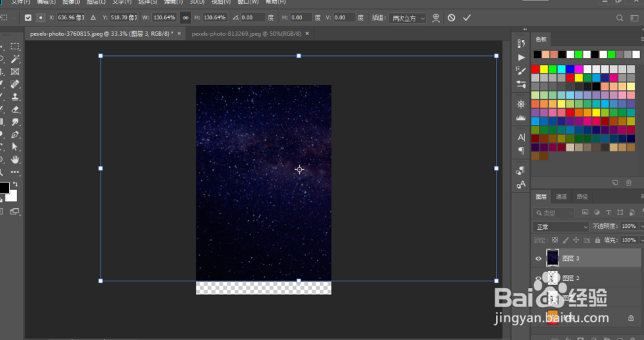The width and height of the screenshot is (644, 340).
Task: Filter layers by pixel layers icon
Action: [x=585, y=212]
